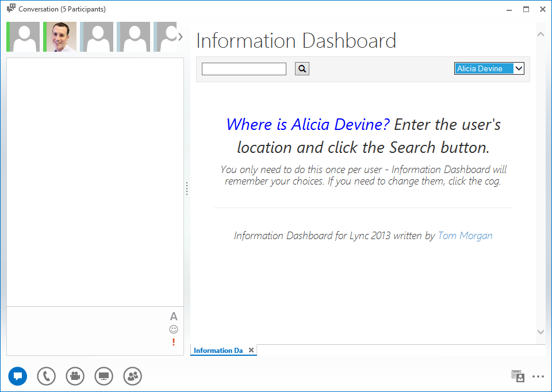Screen dimensions: 552x392
Task: Close the Information Dashboard tab
Action: [251, 350]
